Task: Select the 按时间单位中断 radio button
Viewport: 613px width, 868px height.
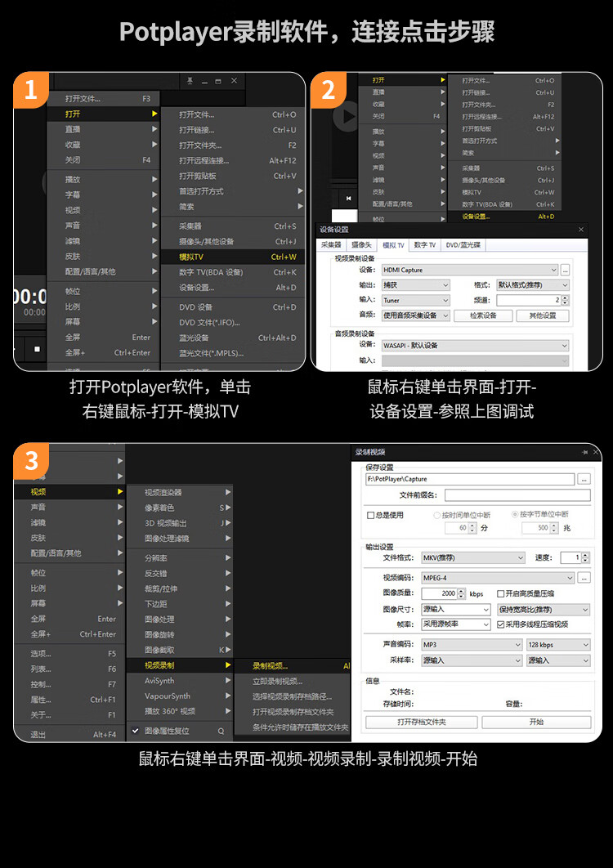Action: coord(437,515)
